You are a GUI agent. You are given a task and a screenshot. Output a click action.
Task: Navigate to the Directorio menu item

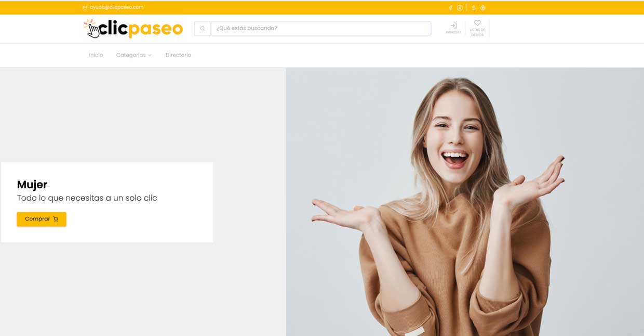(178, 55)
